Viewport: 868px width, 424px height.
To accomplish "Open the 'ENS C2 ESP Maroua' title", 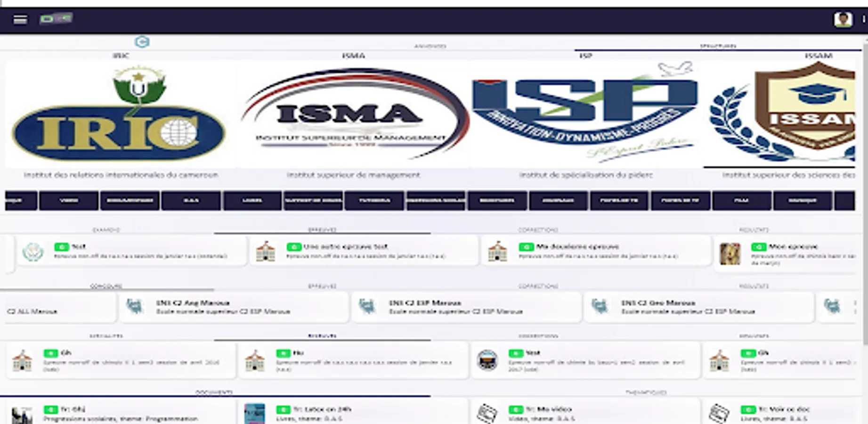I will click(x=425, y=302).
